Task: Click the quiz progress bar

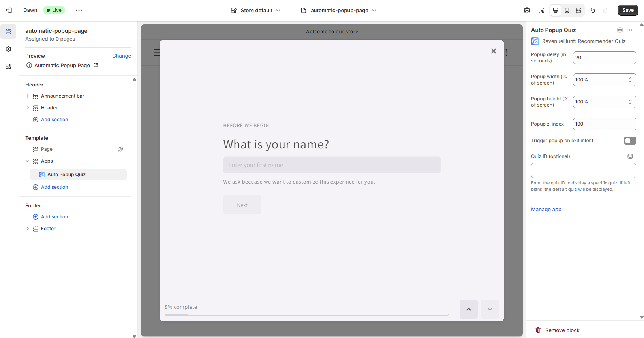Action: tap(306, 315)
